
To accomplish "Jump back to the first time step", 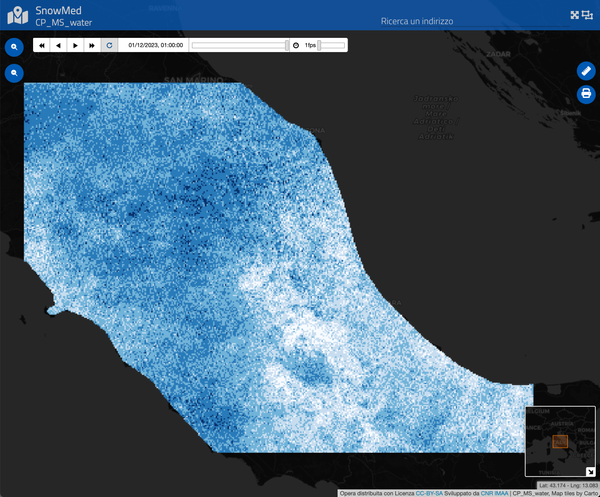I will [42, 45].
